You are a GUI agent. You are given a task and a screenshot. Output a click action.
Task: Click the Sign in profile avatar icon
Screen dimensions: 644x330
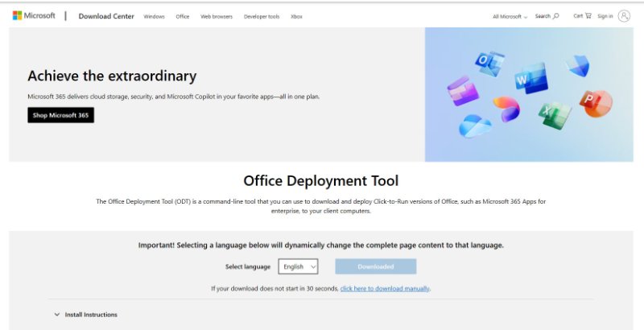point(624,15)
